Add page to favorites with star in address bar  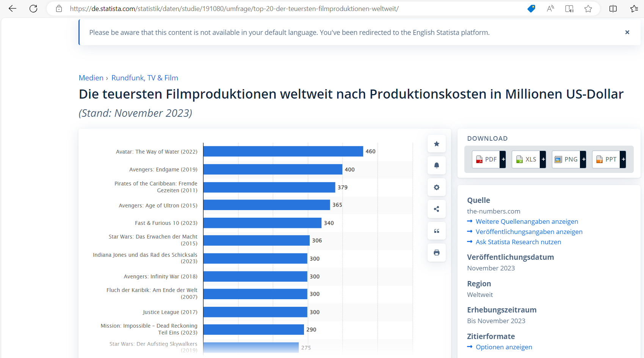[588, 9]
